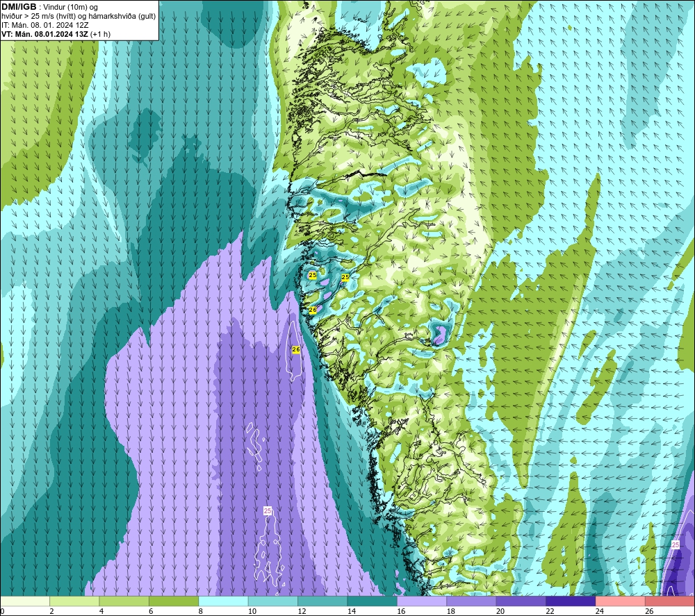This screenshot has width=695, height=616.
Task: Click the '20' legend scale value
Action: click(500, 611)
